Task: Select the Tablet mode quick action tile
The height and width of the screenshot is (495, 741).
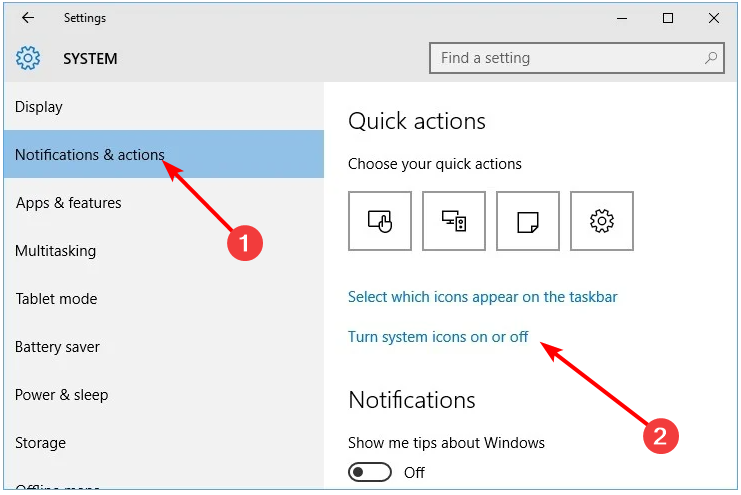Action: 379,221
